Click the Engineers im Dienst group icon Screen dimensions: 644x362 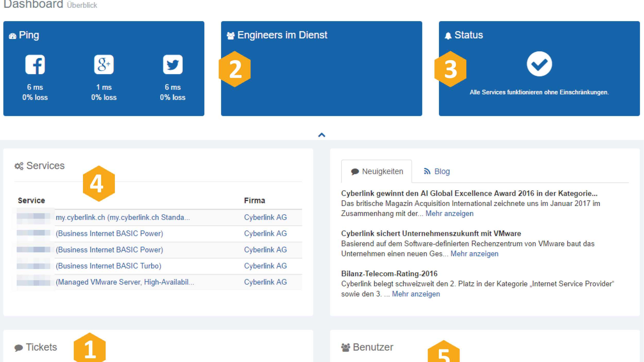click(231, 36)
